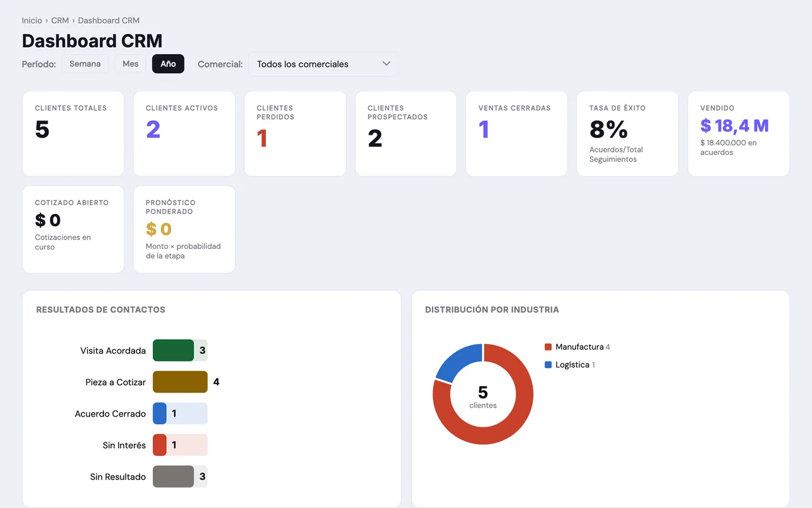Click the '5 clientes' donut center text
This screenshot has width=812, height=508.
click(x=483, y=397)
